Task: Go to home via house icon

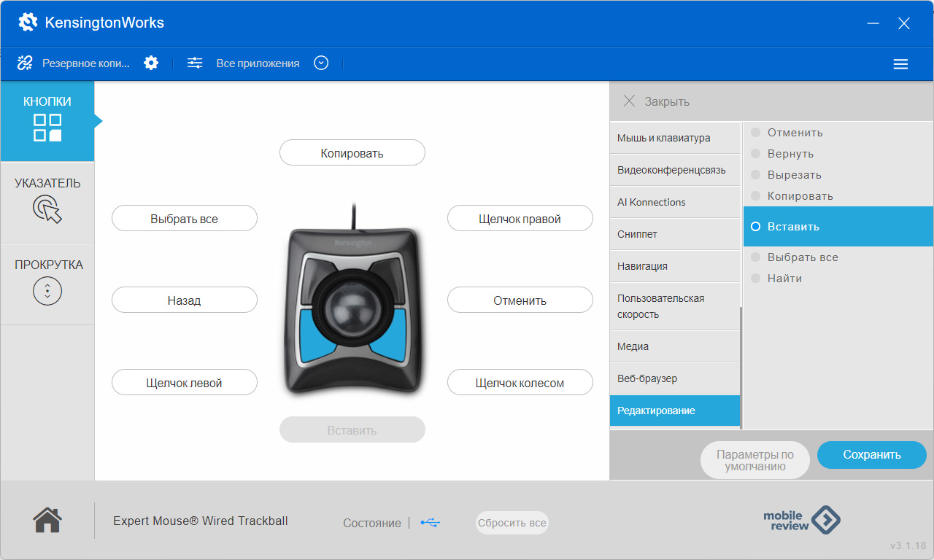Action: [x=47, y=520]
